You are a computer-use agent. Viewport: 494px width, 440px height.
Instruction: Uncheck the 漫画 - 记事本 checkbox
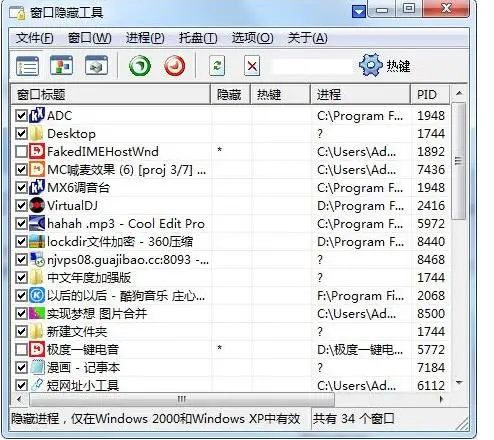tap(21, 367)
